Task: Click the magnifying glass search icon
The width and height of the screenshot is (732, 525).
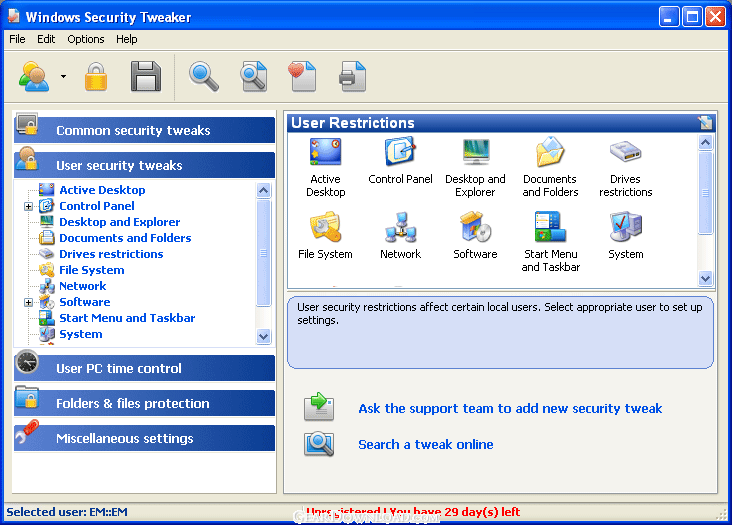Action: click(x=204, y=77)
